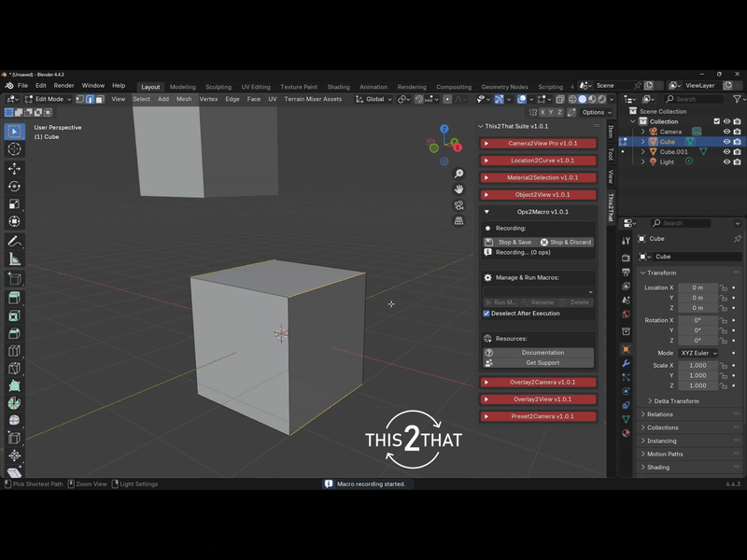This screenshot has height=560, width=747.
Task: Click the Get Support button
Action: click(x=539, y=363)
